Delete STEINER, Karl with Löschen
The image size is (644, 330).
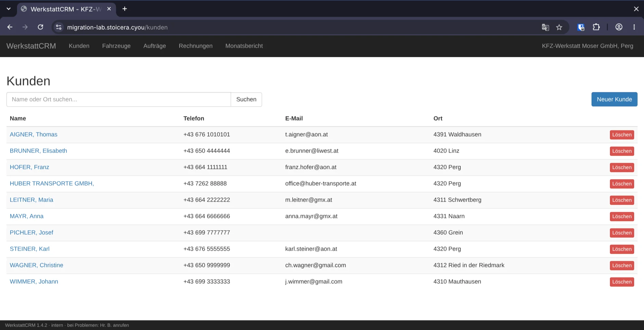[x=622, y=249]
